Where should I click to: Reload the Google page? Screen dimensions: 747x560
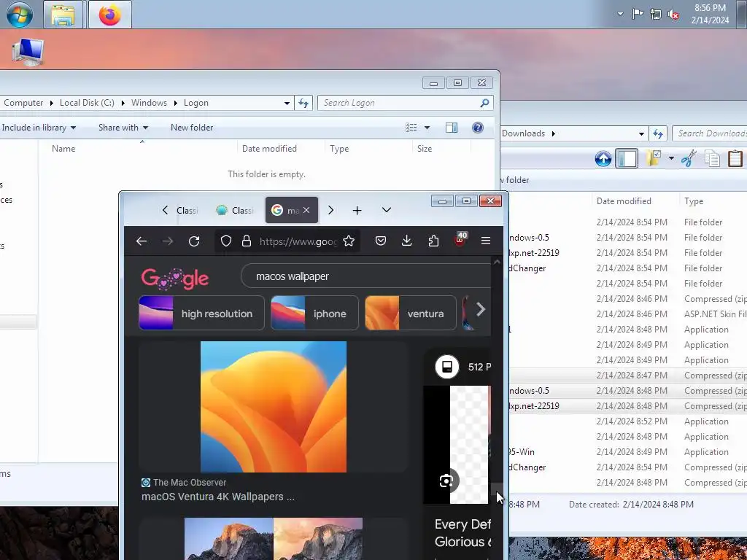pos(194,241)
